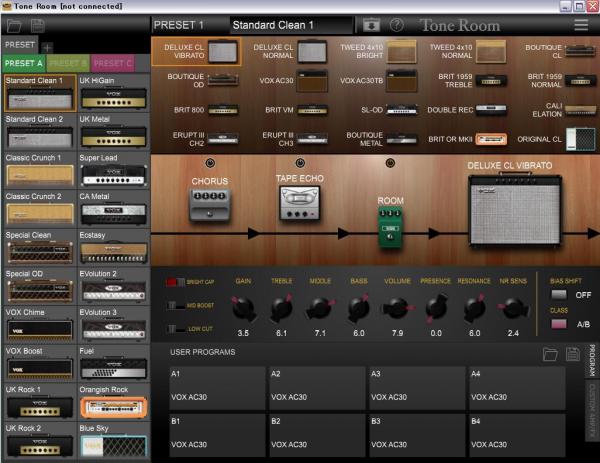
Task: Select the DELUXE CL VIBRATO amp model
Action: (x=197, y=52)
